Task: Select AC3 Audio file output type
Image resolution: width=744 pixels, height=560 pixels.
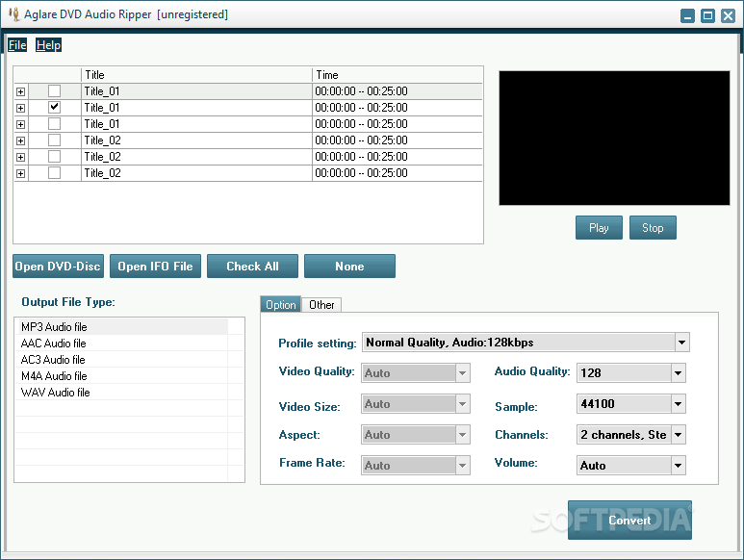Action: click(x=122, y=360)
